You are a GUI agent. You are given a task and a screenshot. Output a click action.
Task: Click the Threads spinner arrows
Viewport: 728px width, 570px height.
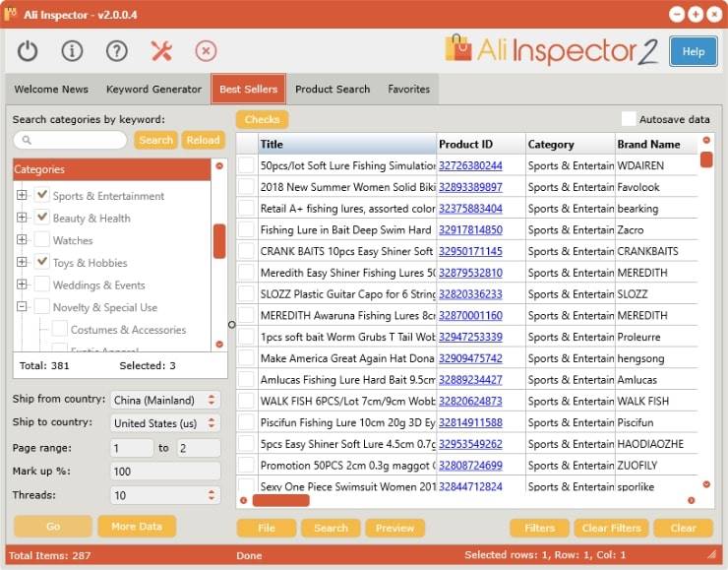(212, 495)
